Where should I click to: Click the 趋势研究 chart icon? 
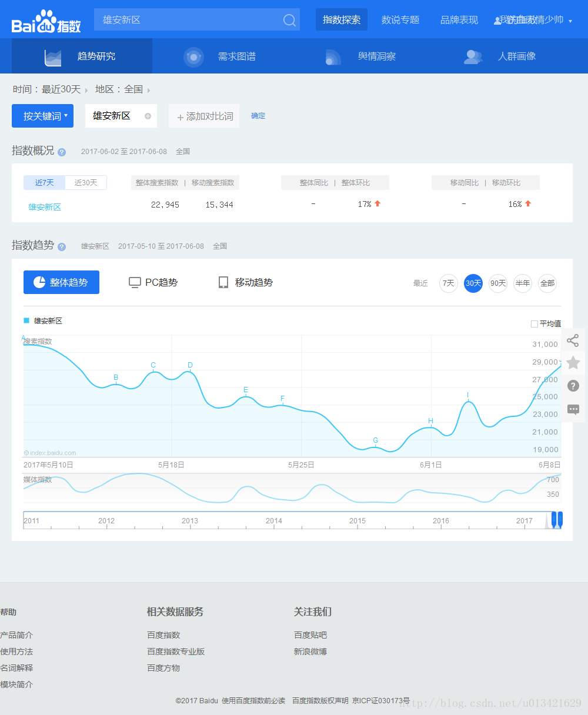pos(53,56)
